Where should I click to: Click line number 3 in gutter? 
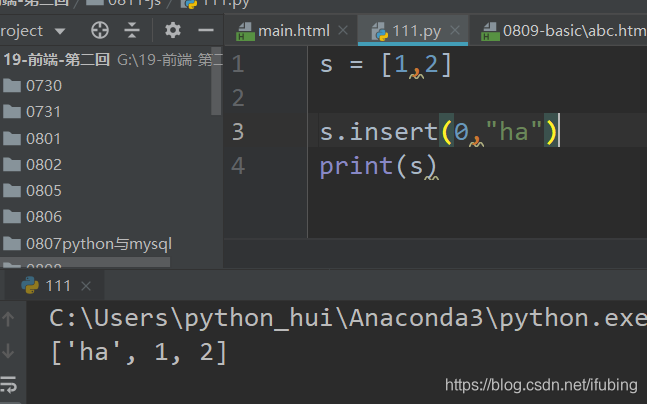238,132
